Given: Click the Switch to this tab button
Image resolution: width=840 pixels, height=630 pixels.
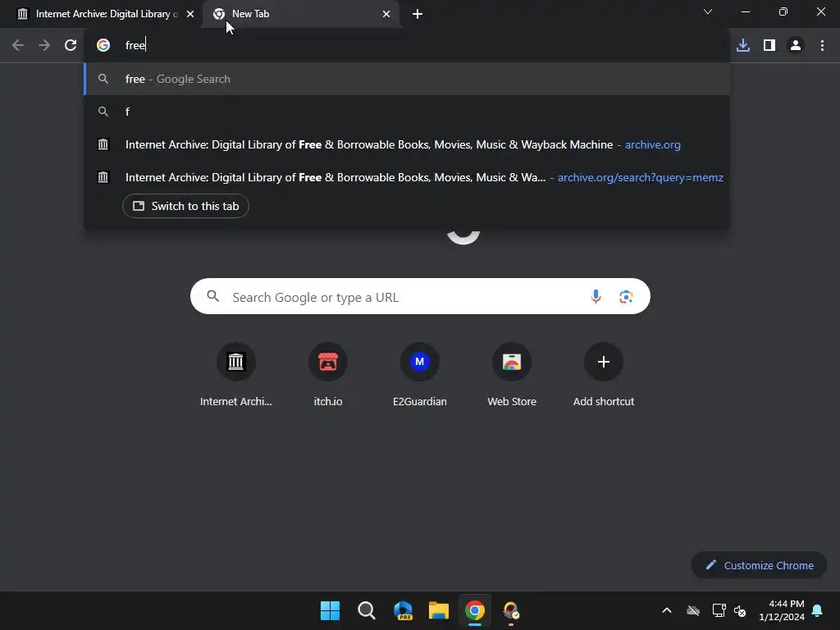Looking at the screenshot, I should (x=185, y=206).
